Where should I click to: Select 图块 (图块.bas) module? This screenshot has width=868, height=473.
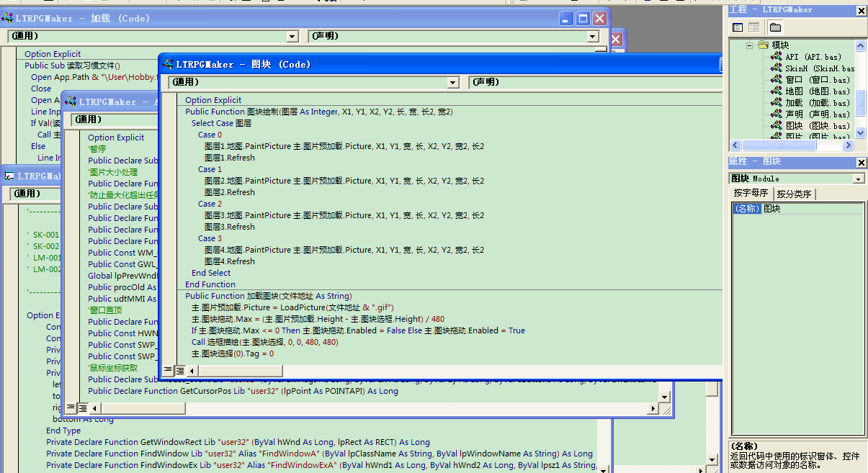[817, 126]
